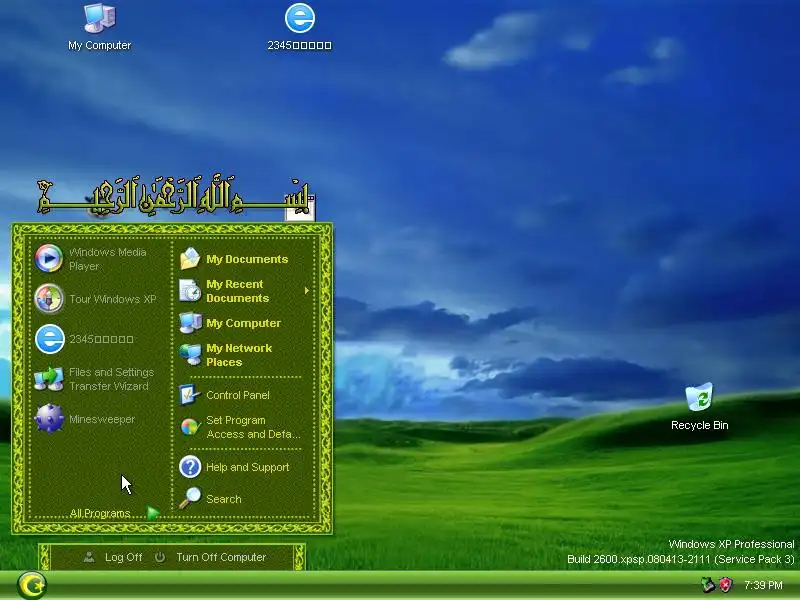Viewport: 800px width, 600px height.
Task: Expand My Recent Documents submenu arrow
Action: (307, 291)
